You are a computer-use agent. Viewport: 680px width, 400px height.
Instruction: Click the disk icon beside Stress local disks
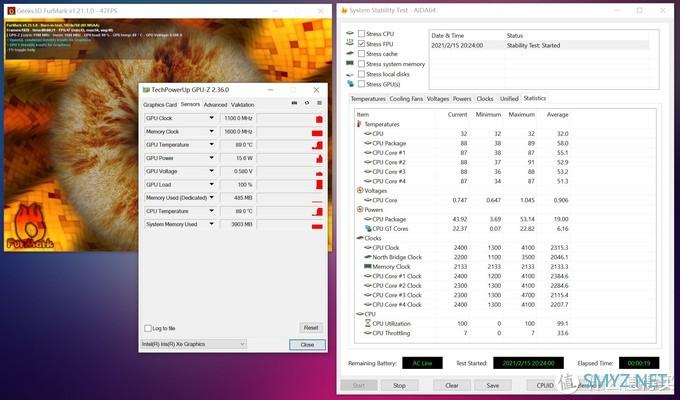click(350, 74)
